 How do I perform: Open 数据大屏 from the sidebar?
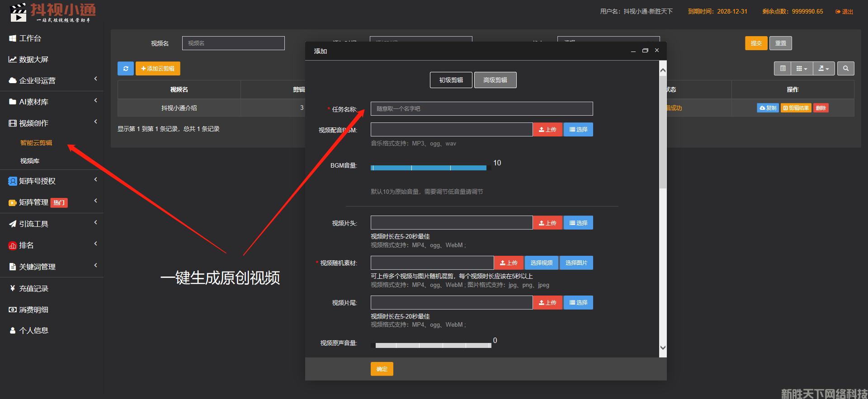[x=33, y=60]
